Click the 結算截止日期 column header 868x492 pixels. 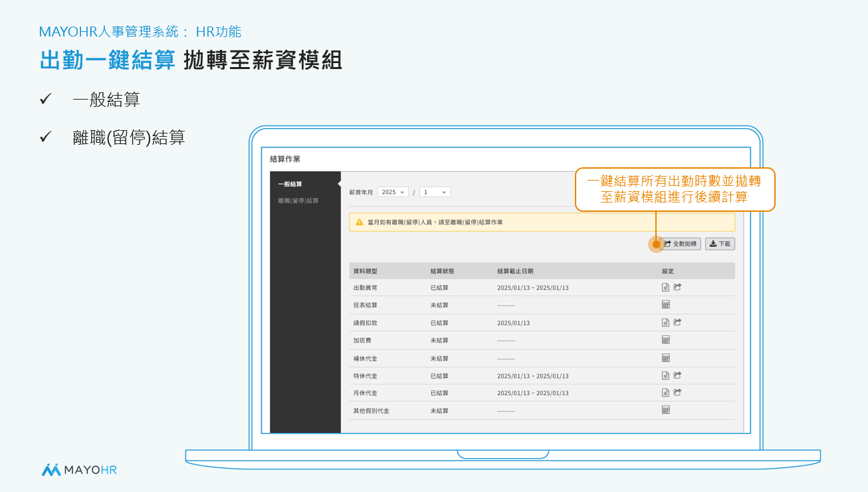click(x=515, y=271)
